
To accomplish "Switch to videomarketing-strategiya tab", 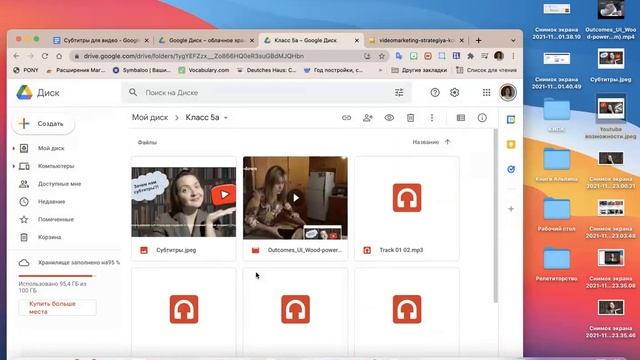I will [x=416, y=40].
